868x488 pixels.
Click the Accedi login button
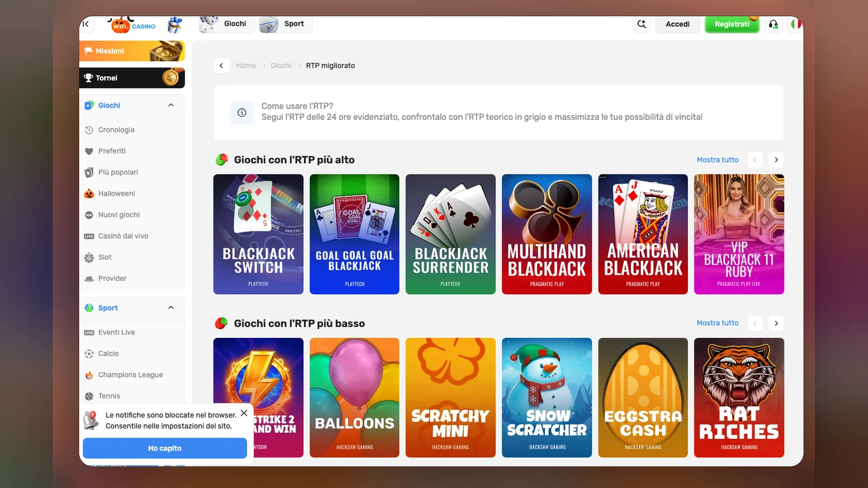coord(678,24)
